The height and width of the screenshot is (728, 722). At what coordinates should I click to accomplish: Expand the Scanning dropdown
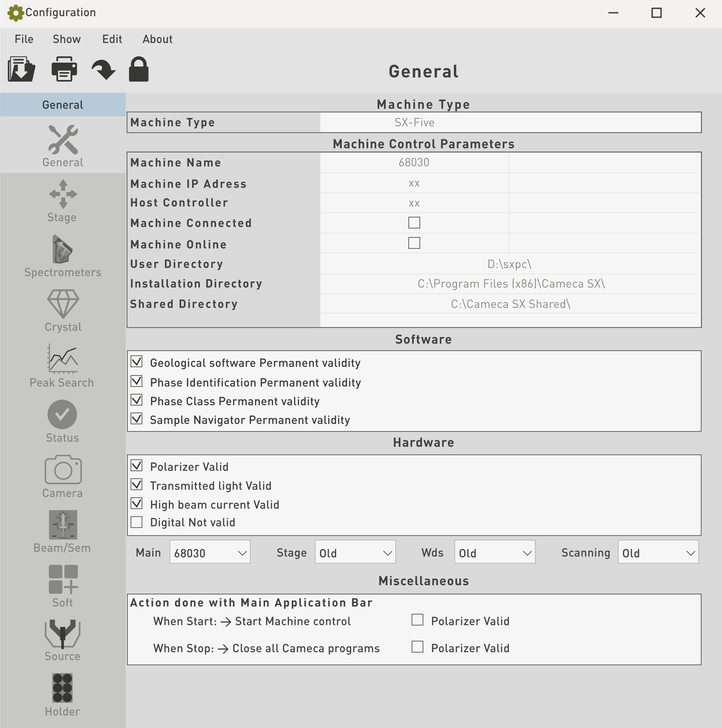tap(658, 552)
